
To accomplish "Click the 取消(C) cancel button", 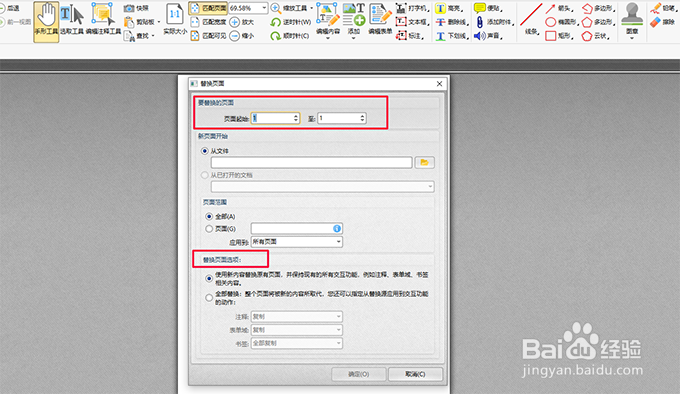I will click(x=415, y=374).
